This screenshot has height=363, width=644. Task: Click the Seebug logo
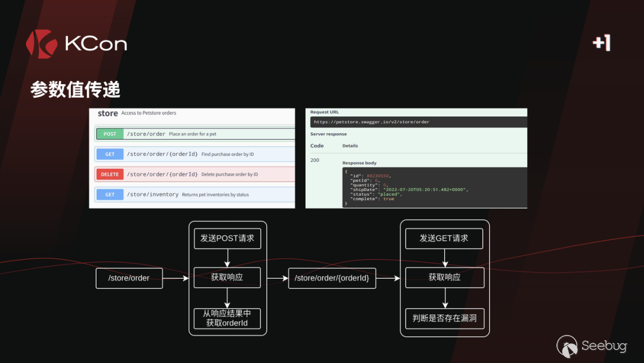pos(592,346)
